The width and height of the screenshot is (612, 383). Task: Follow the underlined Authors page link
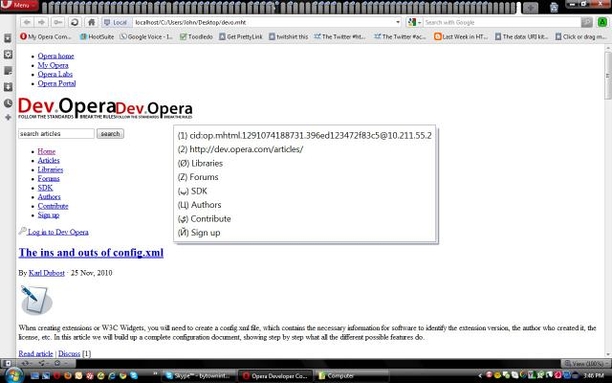[49, 197]
